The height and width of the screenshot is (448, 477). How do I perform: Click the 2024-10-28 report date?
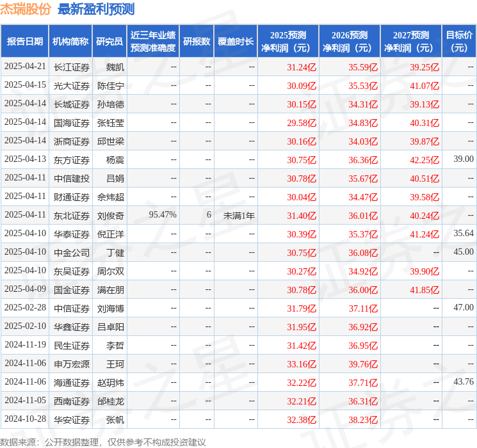25,419
